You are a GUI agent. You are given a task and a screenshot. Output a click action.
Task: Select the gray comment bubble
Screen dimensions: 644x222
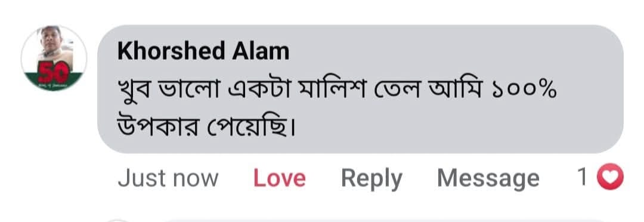point(360,89)
